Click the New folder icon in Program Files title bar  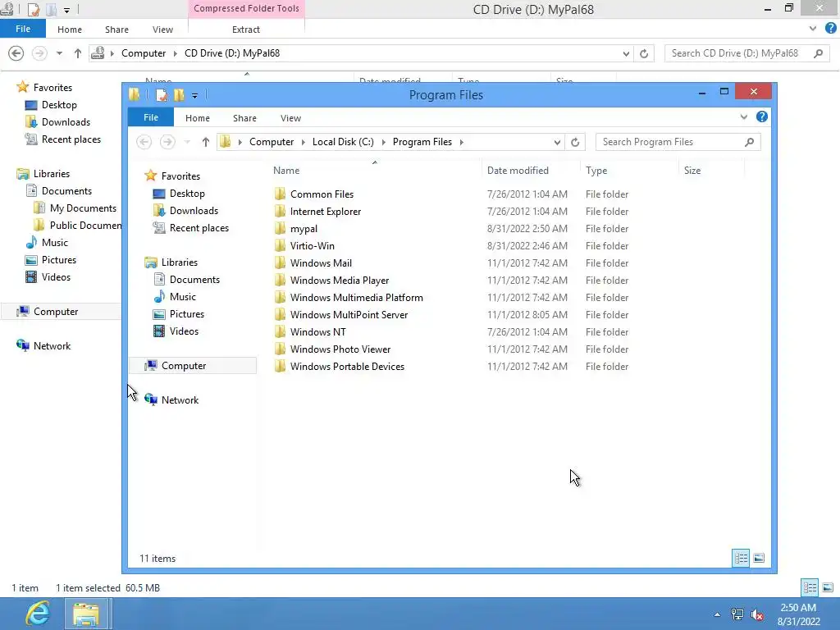click(179, 95)
